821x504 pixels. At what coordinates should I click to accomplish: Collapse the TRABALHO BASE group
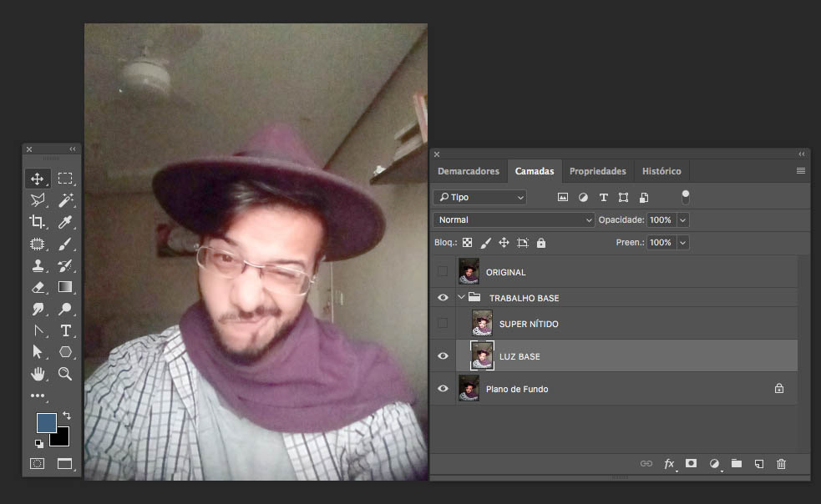click(x=461, y=297)
